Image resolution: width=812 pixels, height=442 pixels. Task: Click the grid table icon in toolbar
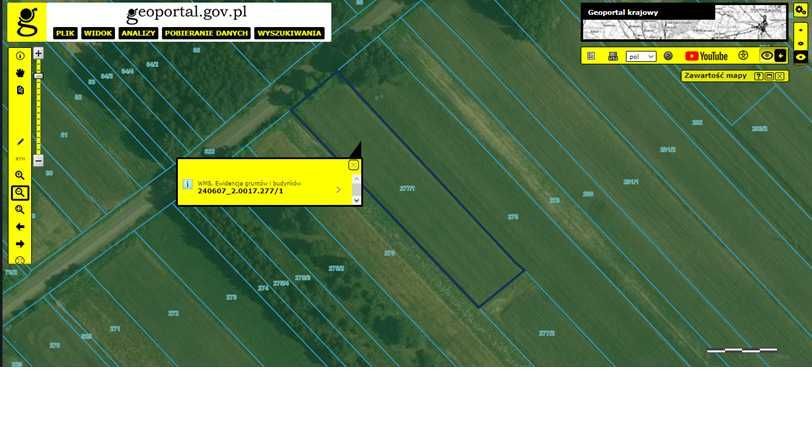tap(591, 56)
